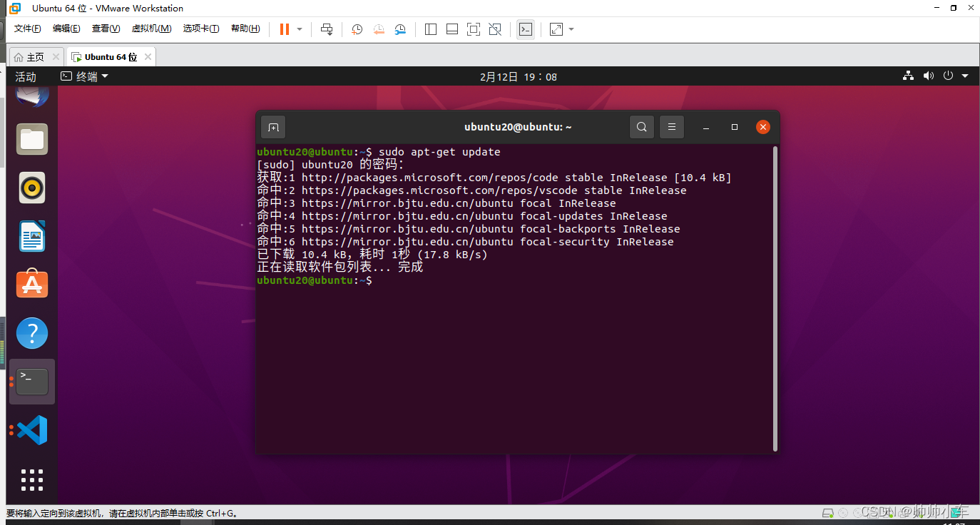Open search in the terminal header bar

click(642, 127)
